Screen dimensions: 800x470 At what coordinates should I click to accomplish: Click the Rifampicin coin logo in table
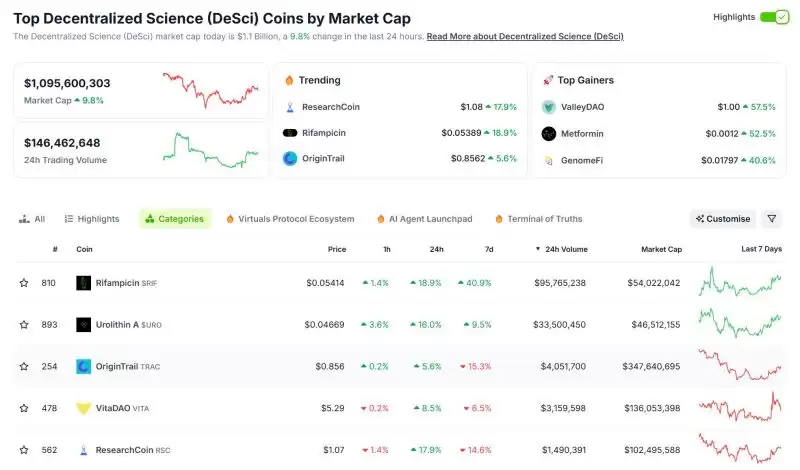click(x=83, y=283)
